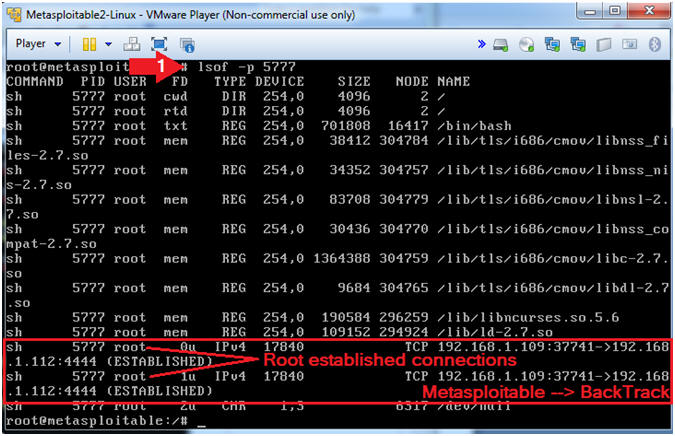Viewport: 675px width, 436px height.
Task: Click the '/lib/ld-2.7.so' path
Action: (x=495, y=332)
